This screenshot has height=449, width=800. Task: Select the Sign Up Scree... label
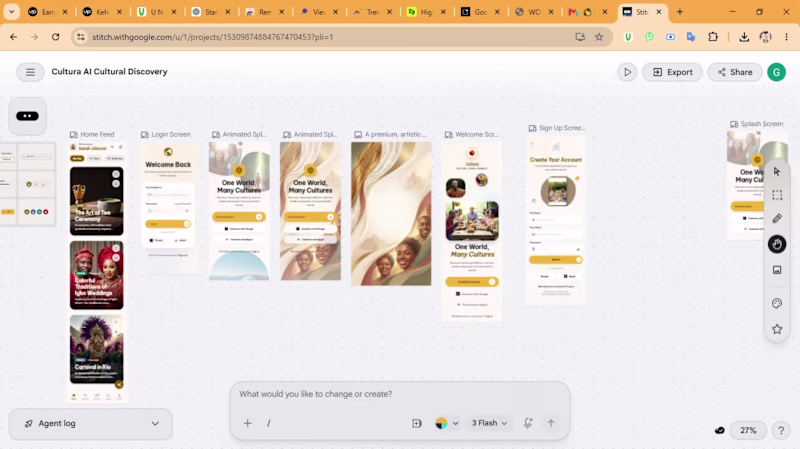(x=557, y=128)
